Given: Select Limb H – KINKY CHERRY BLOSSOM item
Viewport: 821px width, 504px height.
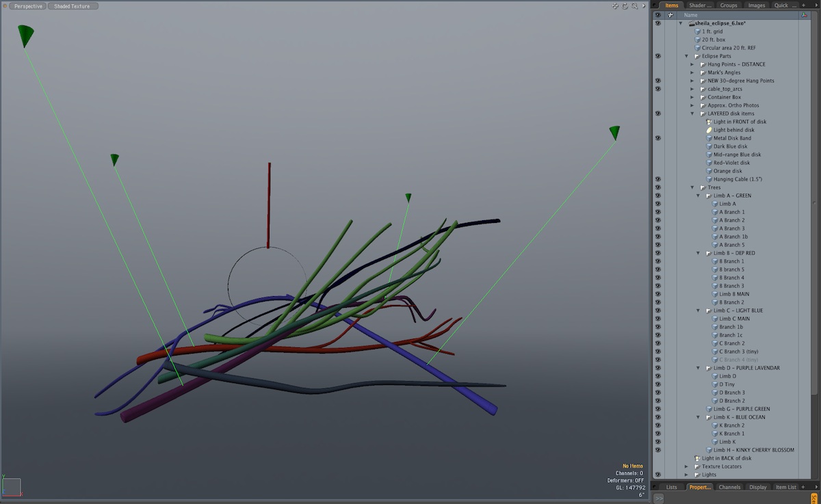Looking at the screenshot, I should click(x=753, y=450).
